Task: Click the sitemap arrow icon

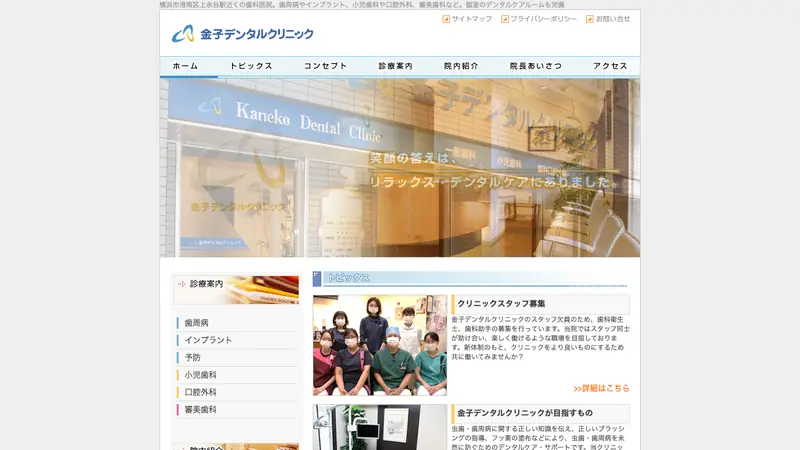Action: point(446,19)
